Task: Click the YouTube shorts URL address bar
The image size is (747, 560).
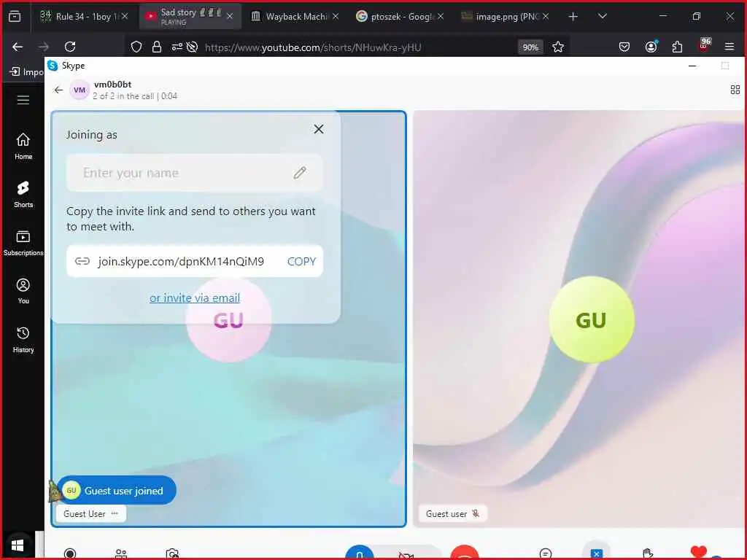Action: 313,47
